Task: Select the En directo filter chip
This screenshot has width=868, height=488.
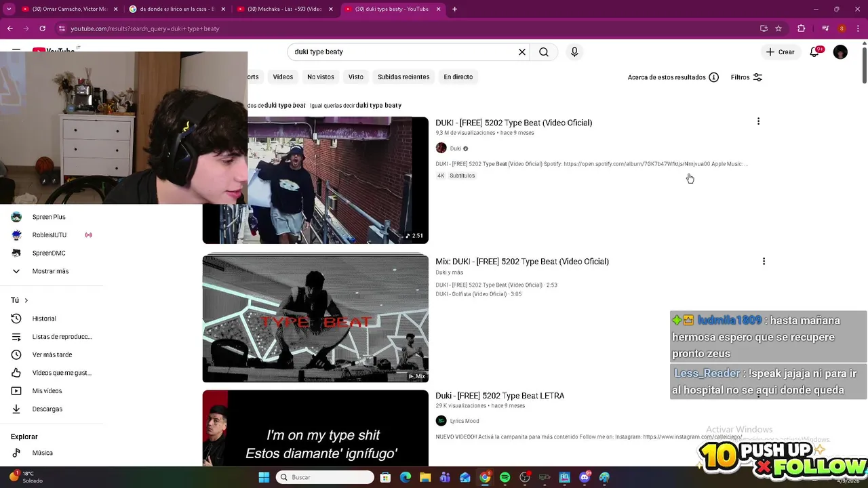Action: pyautogui.click(x=458, y=77)
